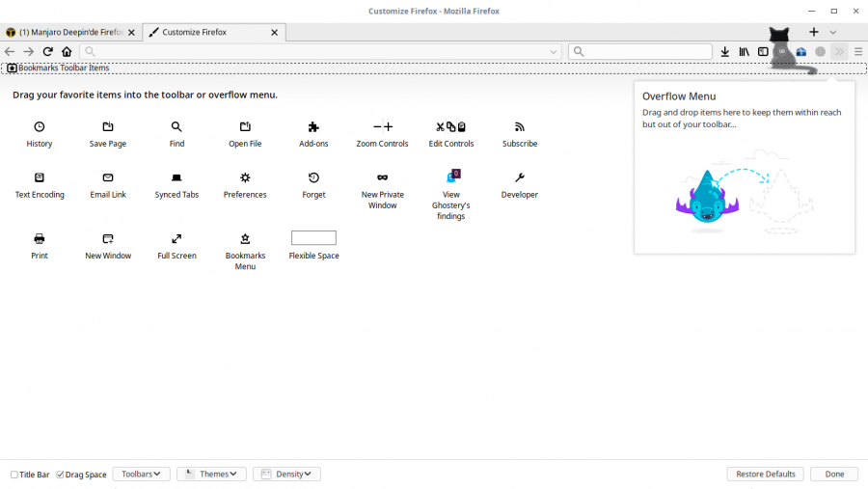The width and height of the screenshot is (868, 489).
Task: Select the Preferences gear icon
Action: pos(245,177)
